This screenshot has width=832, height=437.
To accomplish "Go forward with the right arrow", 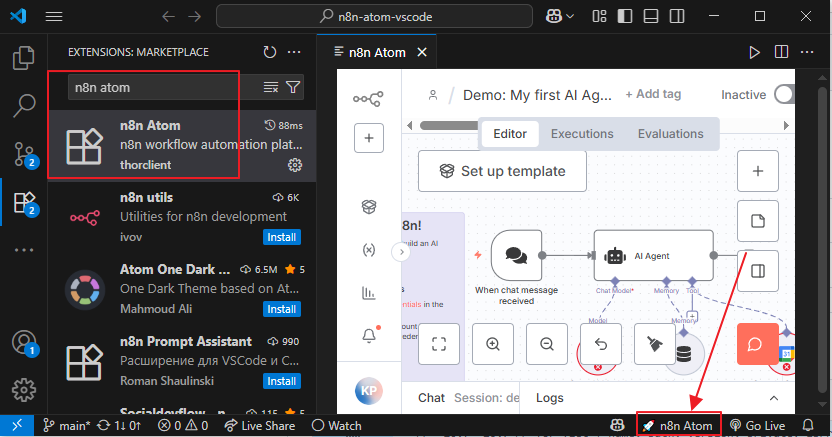I will (195, 17).
